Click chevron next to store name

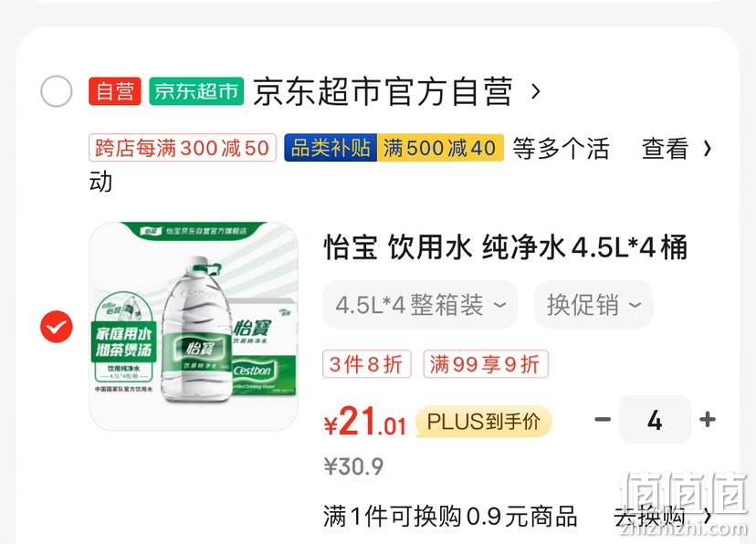coord(535,91)
